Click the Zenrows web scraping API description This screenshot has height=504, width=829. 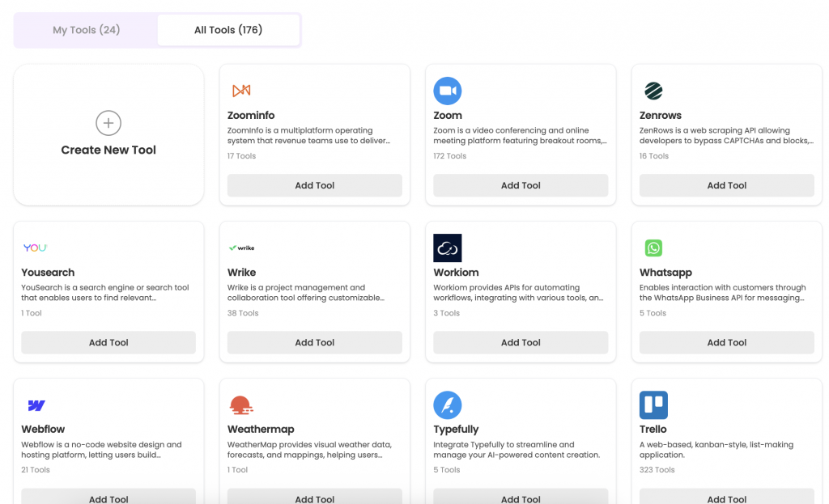coord(726,136)
